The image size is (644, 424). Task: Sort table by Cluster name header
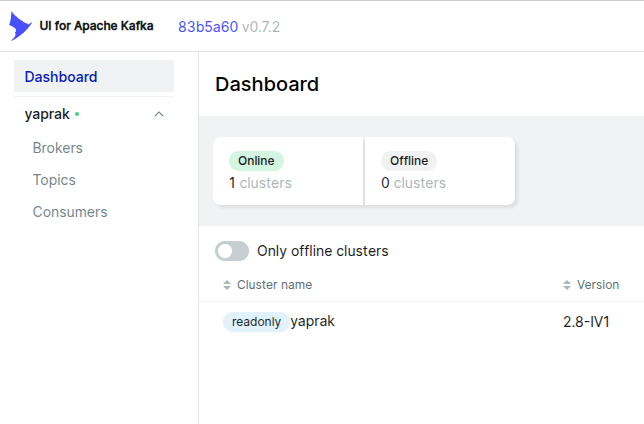pyautogui.click(x=274, y=285)
